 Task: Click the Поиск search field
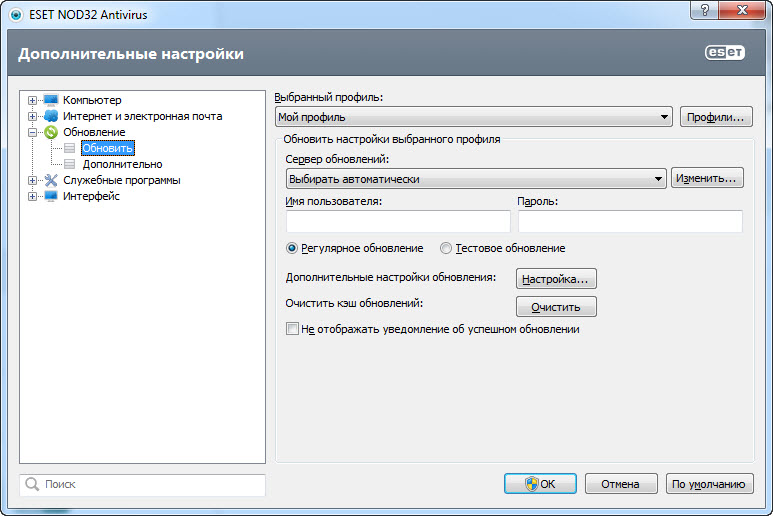142,484
